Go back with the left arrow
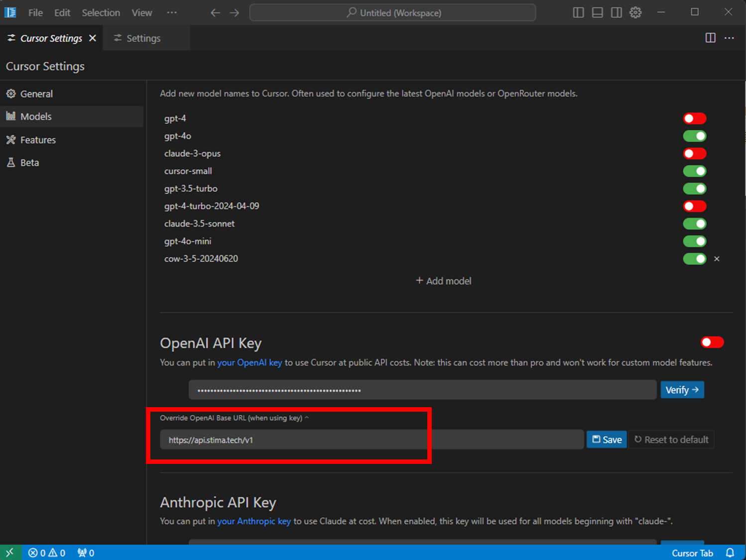The width and height of the screenshot is (746, 560). pyautogui.click(x=215, y=12)
